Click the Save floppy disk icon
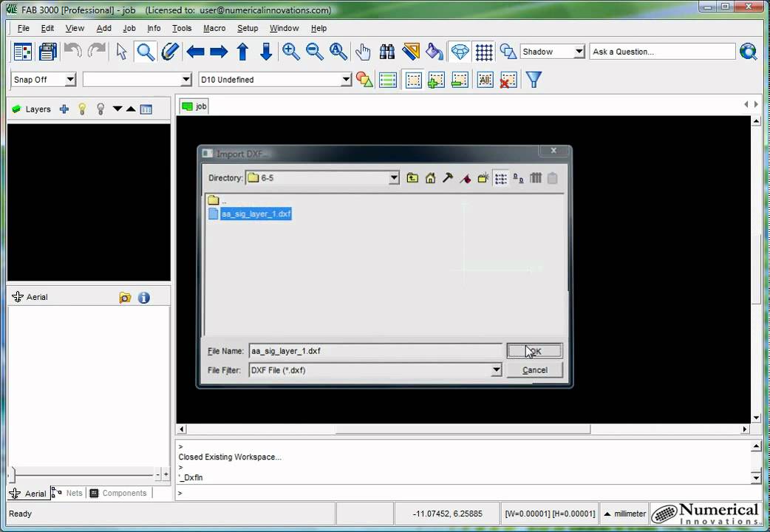 point(47,52)
